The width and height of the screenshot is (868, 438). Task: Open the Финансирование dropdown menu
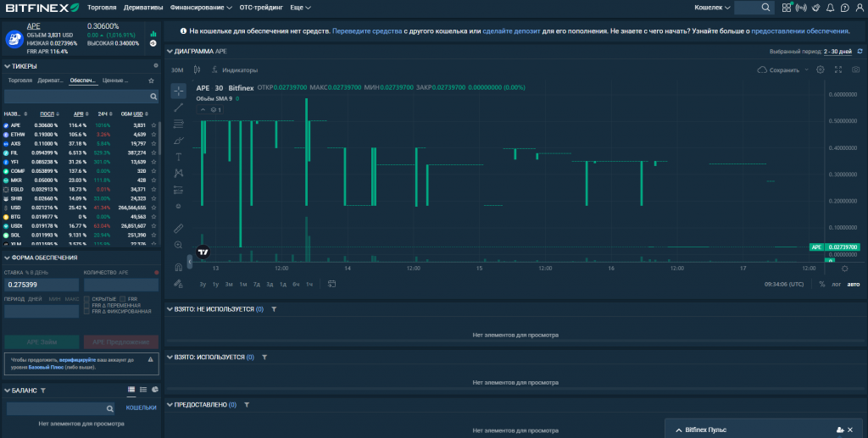coord(201,8)
